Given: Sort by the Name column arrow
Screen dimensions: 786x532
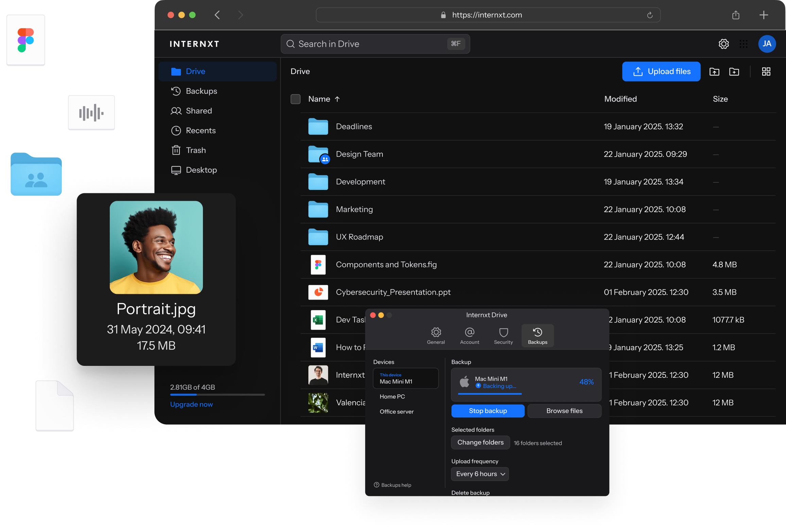Looking at the screenshot, I should click(337, 99).
